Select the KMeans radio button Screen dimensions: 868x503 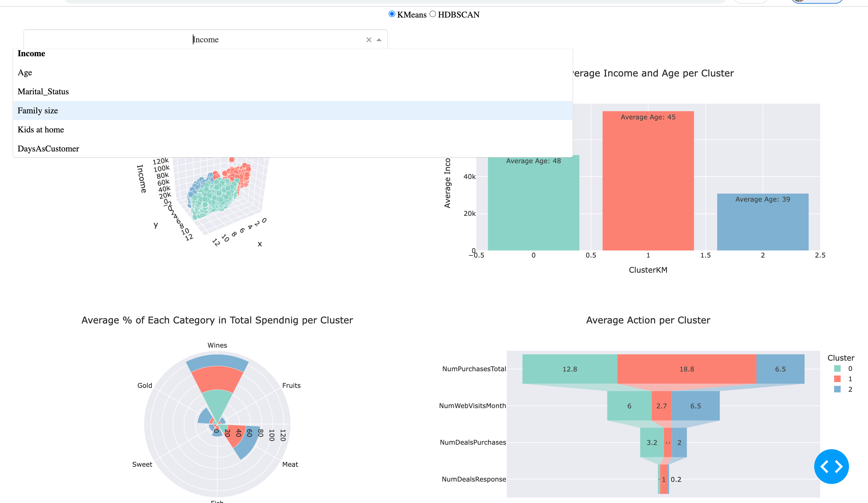pos(392,14)
